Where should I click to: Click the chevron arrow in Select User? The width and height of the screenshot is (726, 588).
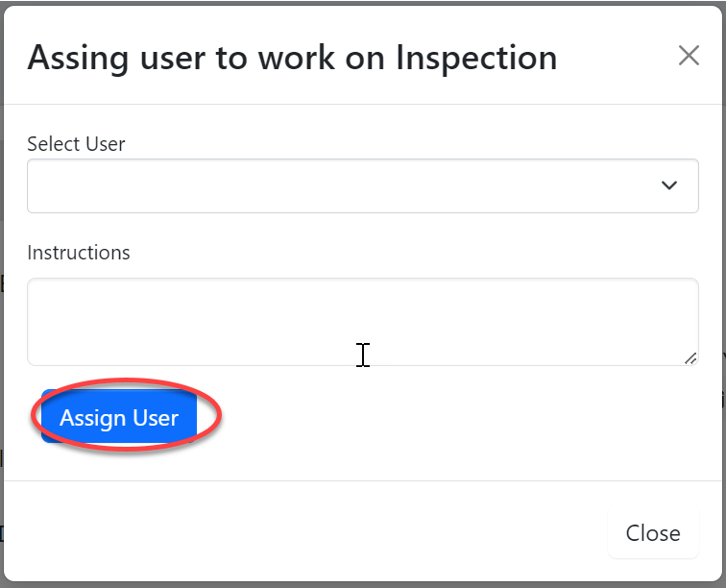(x=669, y=185)
